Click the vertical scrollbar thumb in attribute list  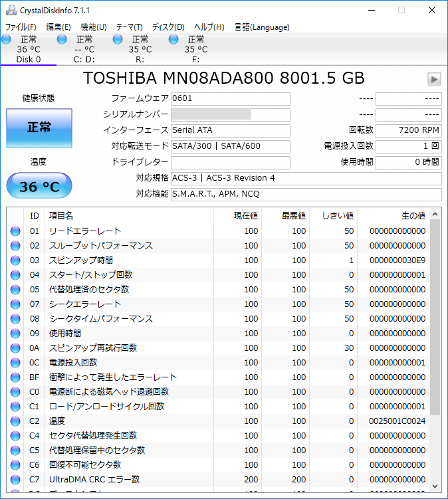coord(435,318)
